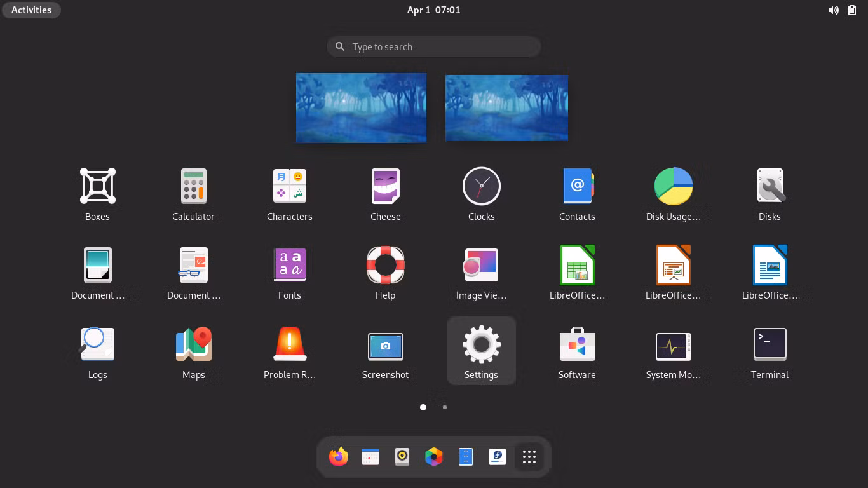The height and width of the screenshot is (488, 868).
Task: Open system menu with volume and battery
Action: click(x=843, y=10)
